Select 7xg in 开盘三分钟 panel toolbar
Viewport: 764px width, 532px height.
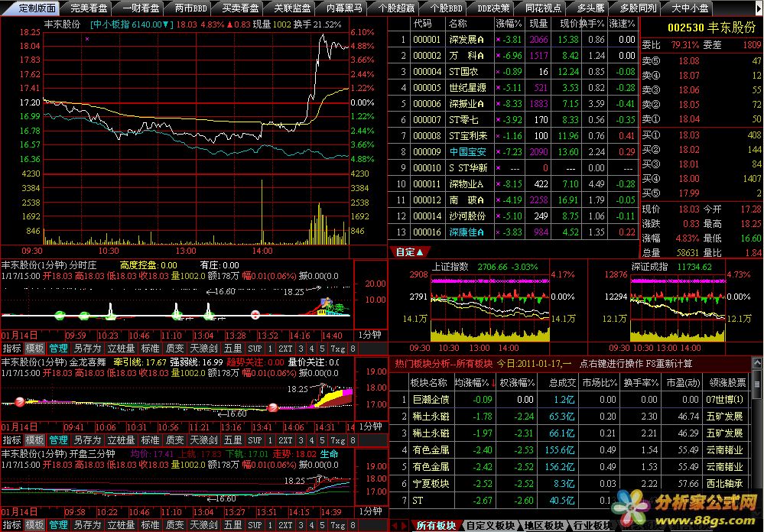tap(338, 525)
